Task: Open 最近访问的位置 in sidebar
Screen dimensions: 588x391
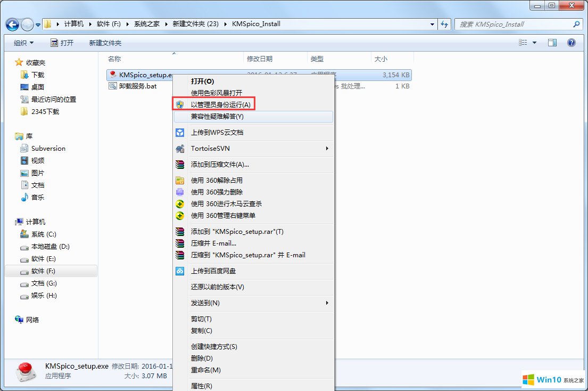Action: tap(48, 100)
